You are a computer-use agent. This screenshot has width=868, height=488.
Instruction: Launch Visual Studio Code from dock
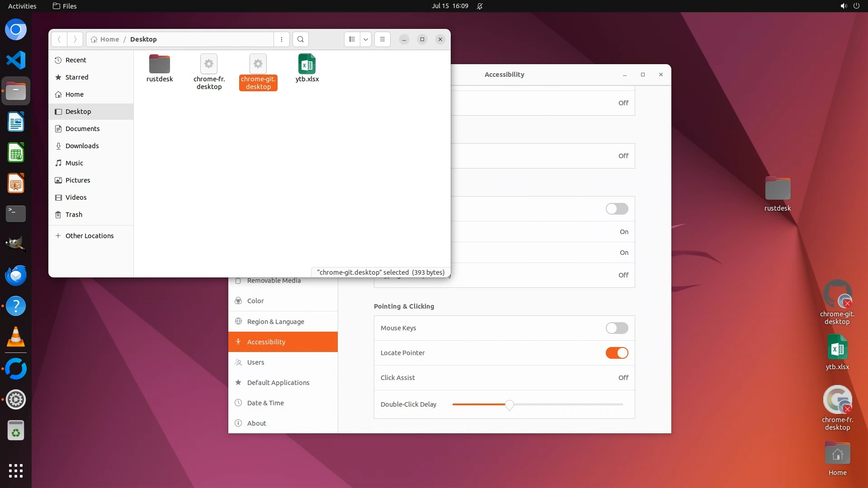click(x=16, y=60)
